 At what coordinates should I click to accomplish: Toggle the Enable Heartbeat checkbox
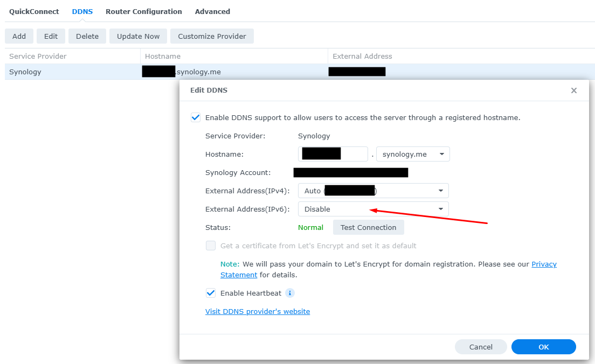tap(211, 293)
